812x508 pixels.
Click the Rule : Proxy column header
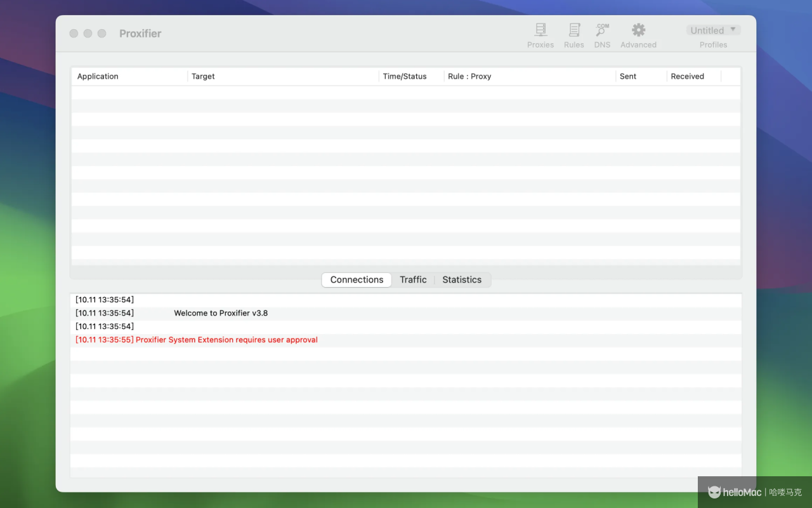pyautogui.click(x=530, y=76)
